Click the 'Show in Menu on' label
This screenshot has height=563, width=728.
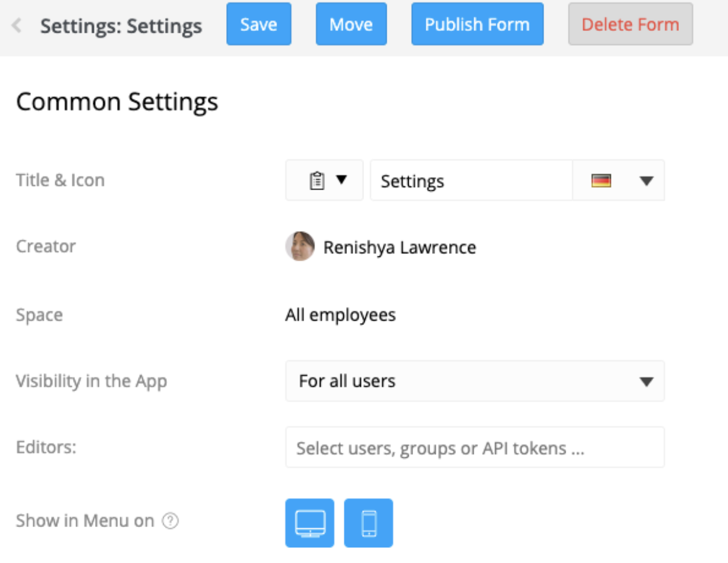(85, 521)
